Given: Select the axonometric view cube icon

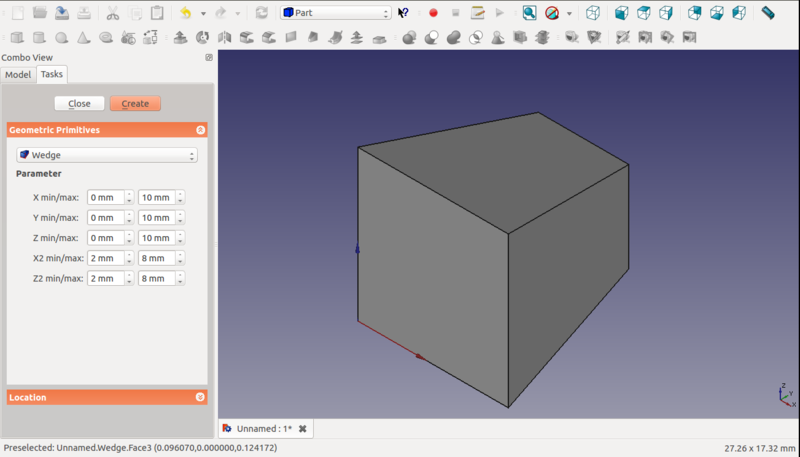Looking at the screenshot, I should (593, 13).
